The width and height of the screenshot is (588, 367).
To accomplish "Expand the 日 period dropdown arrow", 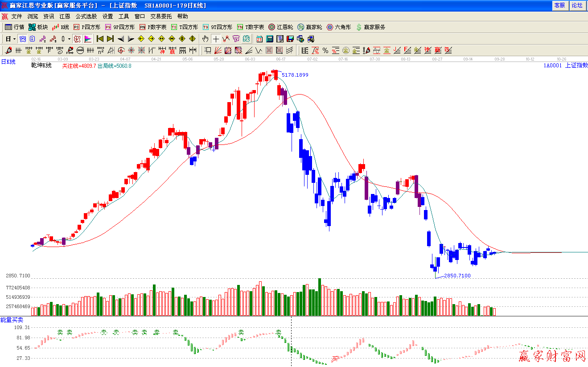I will pos(14,39).
